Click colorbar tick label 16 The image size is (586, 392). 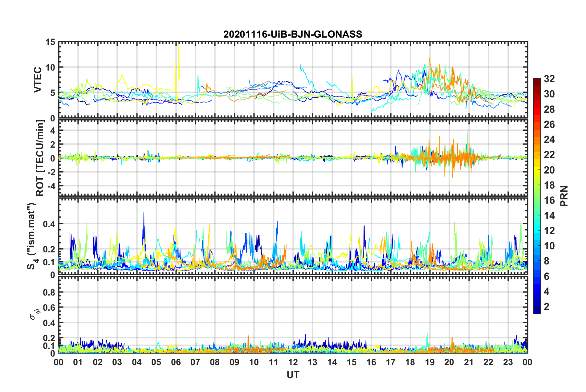[x=549, y=200]
